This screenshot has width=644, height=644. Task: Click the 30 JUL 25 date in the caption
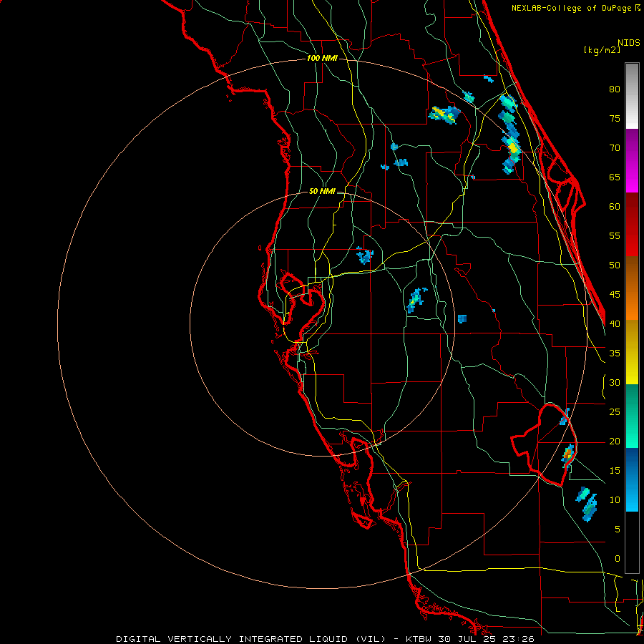pos(467,639)
